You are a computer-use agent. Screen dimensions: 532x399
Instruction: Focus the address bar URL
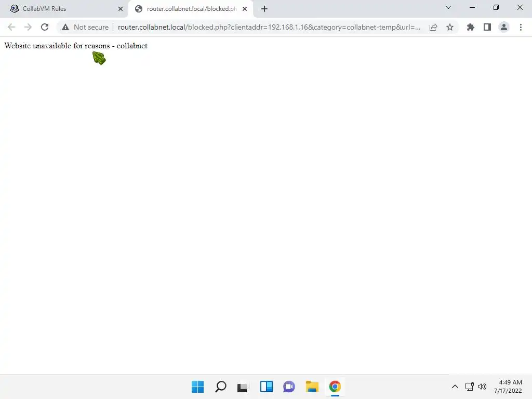(269, 27)
